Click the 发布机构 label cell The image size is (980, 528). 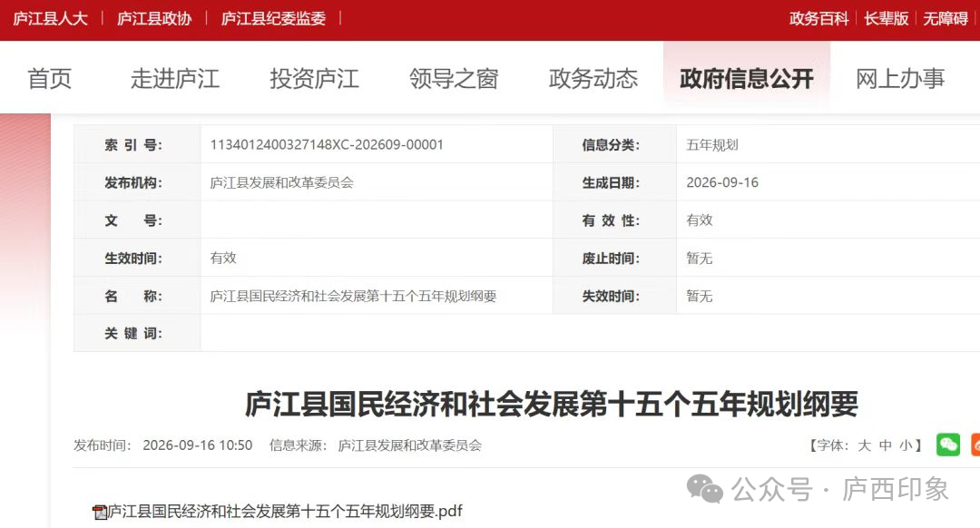[137, 181]
